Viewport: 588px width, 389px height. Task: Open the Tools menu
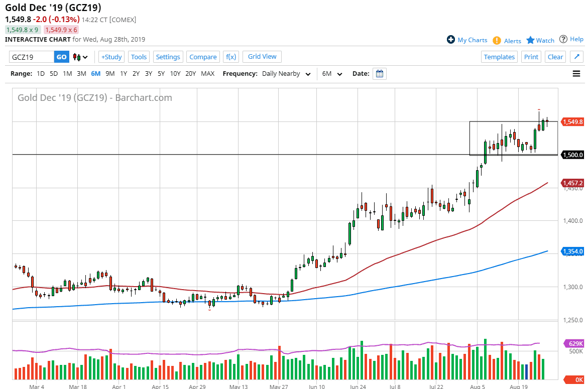click(139, 57)
